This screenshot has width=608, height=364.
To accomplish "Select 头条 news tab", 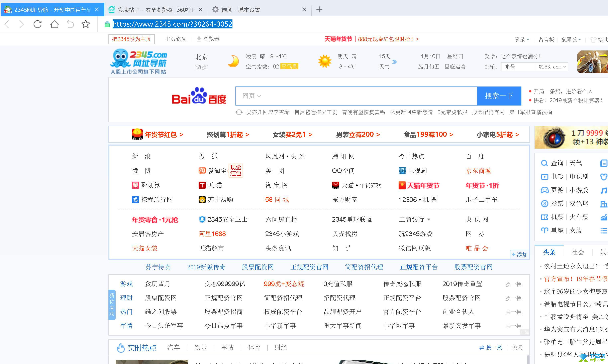I will click(549, 252).
